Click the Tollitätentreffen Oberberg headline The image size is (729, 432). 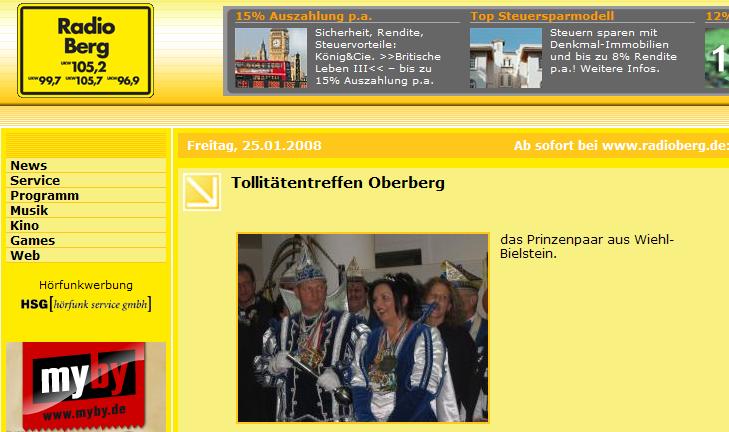tap(338, 183)
